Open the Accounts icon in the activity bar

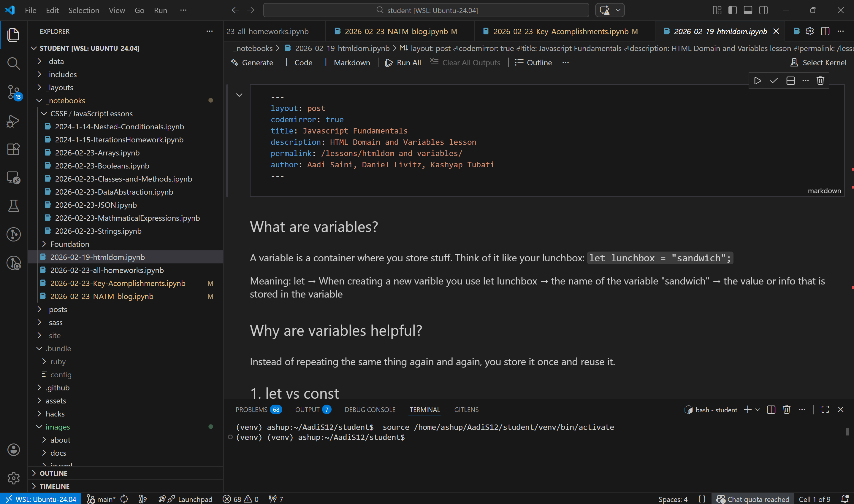13,450
